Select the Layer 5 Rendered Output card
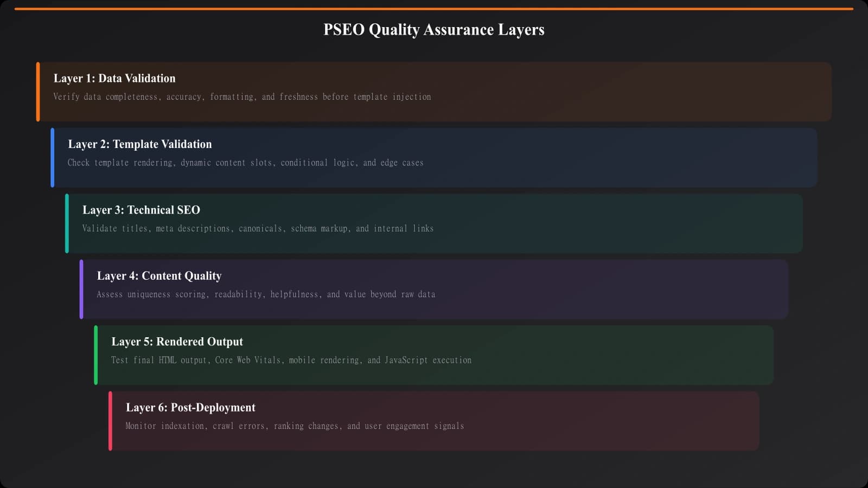 (434, 355)
